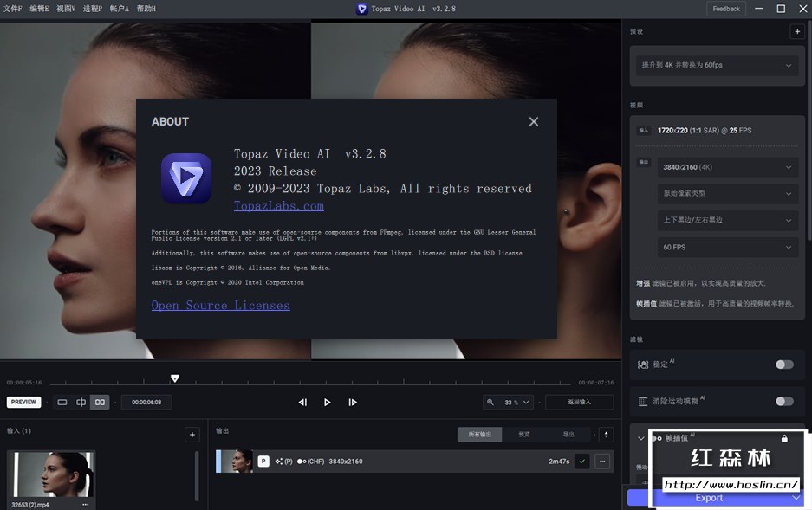The height and width of the screenshot is (510, 812).
Task: Open the Open Source Licenses link
Action: pos(221,305)
